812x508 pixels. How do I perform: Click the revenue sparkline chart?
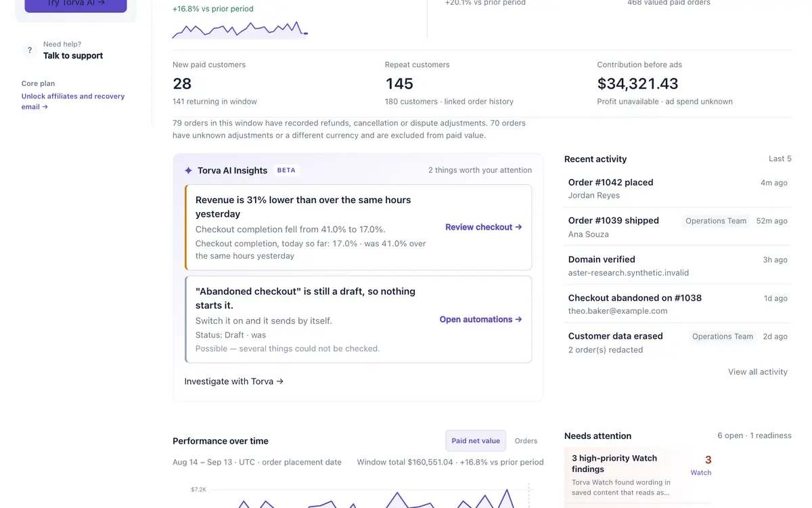click(240, 29)
